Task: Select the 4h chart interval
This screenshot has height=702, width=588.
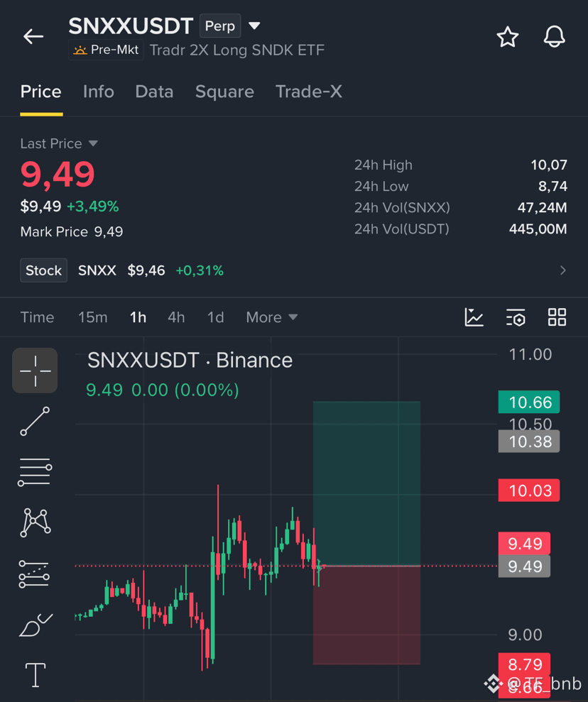Action: tap(176, 317)
